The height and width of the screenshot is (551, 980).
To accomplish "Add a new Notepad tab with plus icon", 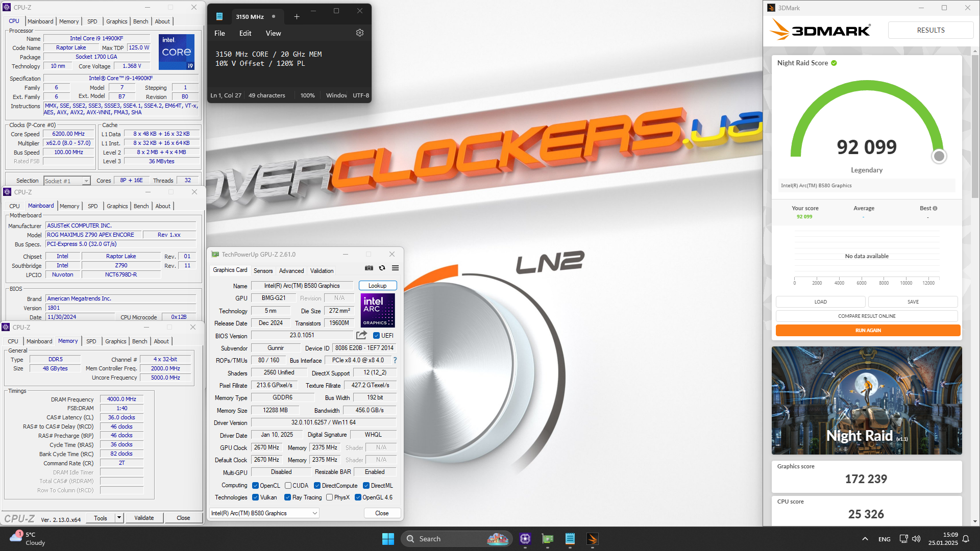I will pyautogui.click(x=297, y=17).
